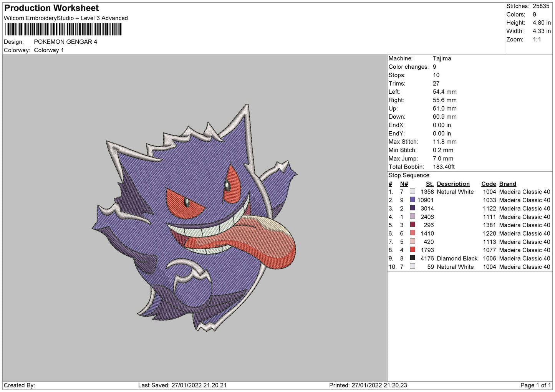The height and width of the screenshot is (392, 555).
Task: Click stitch count 1793 in row 8
Action: 427,250
